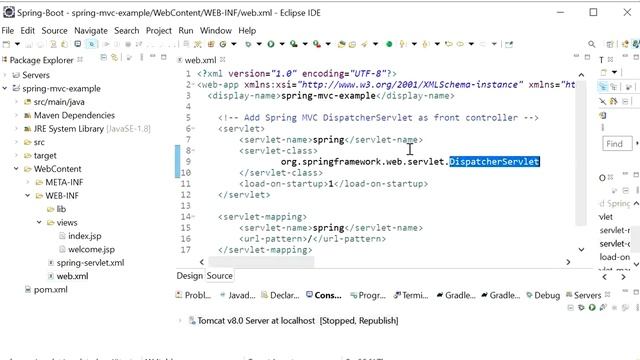
Task: Select welcome.jsp in Package Explorer
Action: (x=91, y=249)
